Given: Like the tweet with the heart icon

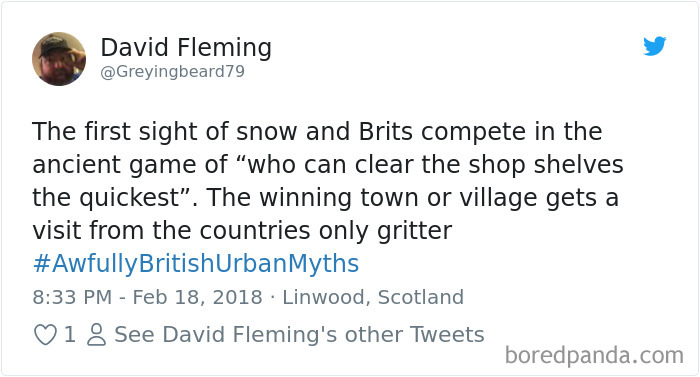Looking at the screenshot, I should [45, 335].
